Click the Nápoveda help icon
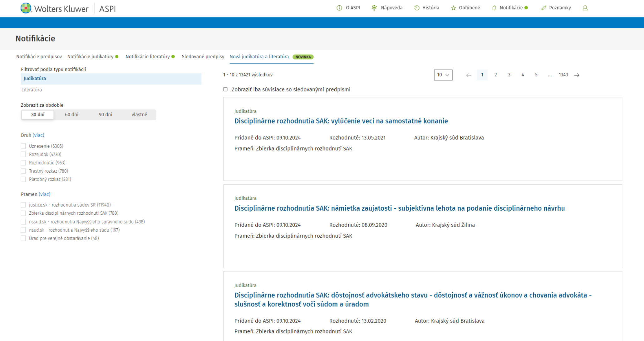The height and width of the screenshot is (341, 644). [374, 8]
